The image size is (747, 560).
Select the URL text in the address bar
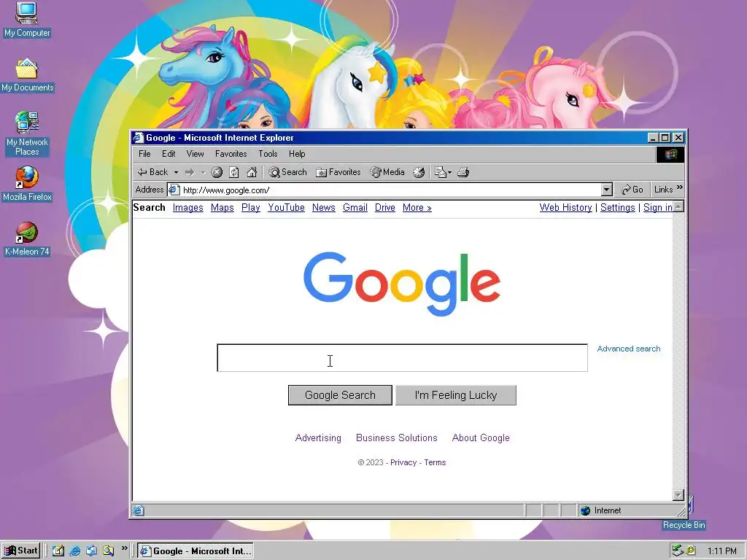[226, 190]
